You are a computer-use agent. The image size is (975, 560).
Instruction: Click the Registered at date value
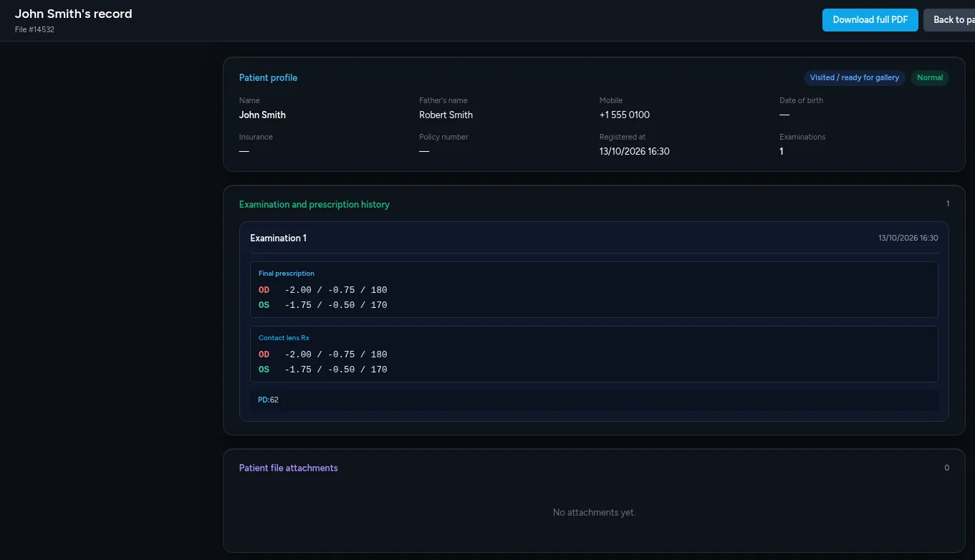[635, 151]
